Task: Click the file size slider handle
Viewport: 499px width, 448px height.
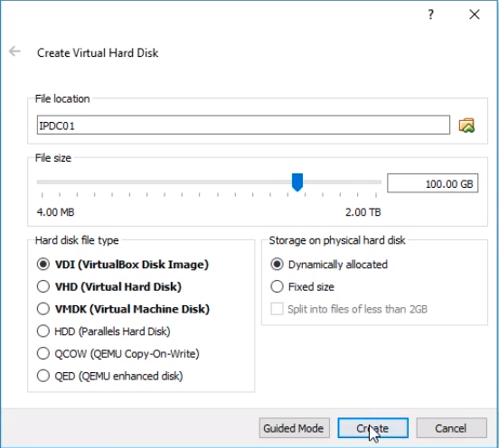Action: (297, 182)
